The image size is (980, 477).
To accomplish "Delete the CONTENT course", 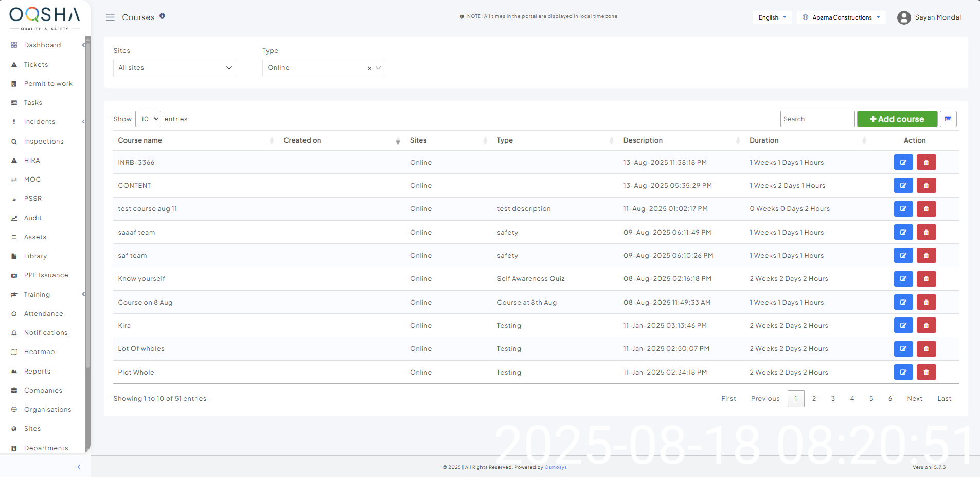I will [x=926, y=185].
